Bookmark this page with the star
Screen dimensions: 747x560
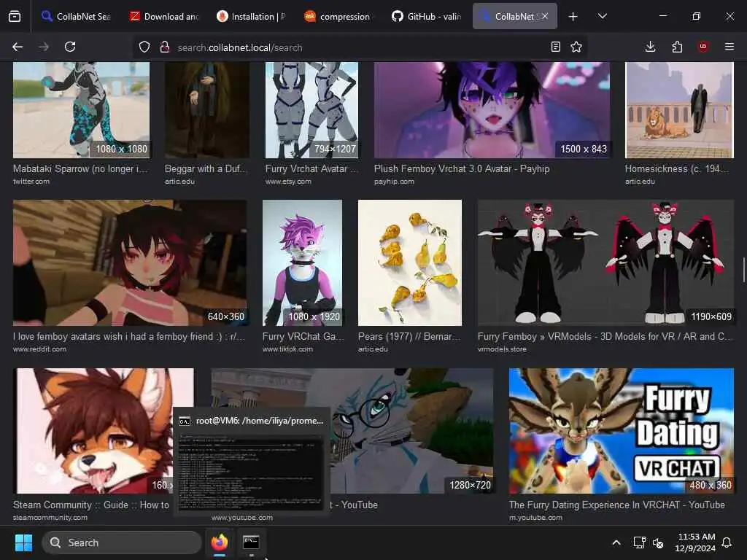(576, 47)
